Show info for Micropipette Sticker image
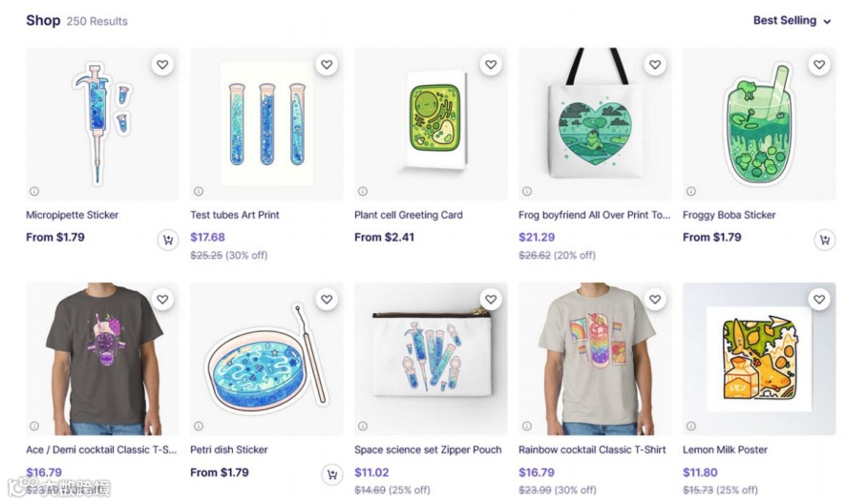Screen dimensions: 846x504 coord(34,191)
